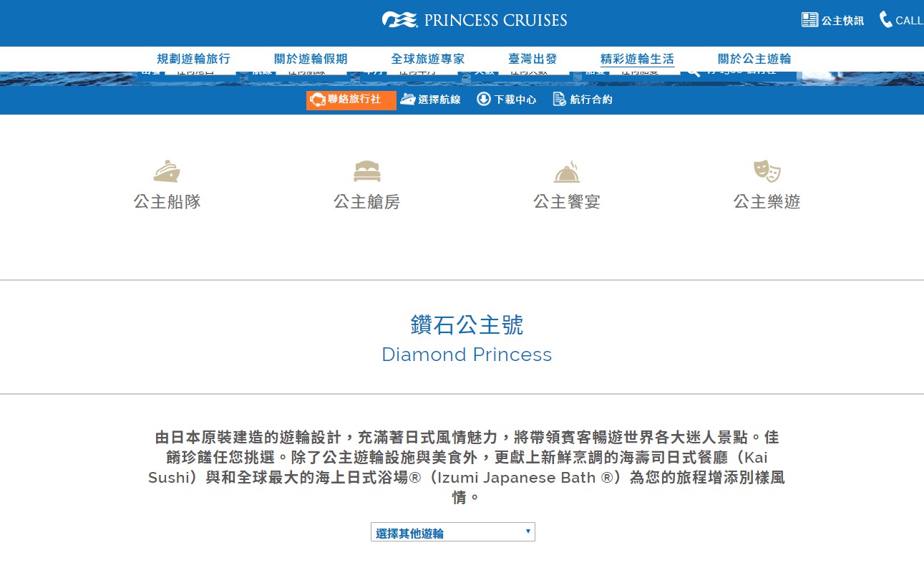Open the 關於遊輪假期 menu
The width and height of the screenshot is (924, 573).
coord(311,59)
